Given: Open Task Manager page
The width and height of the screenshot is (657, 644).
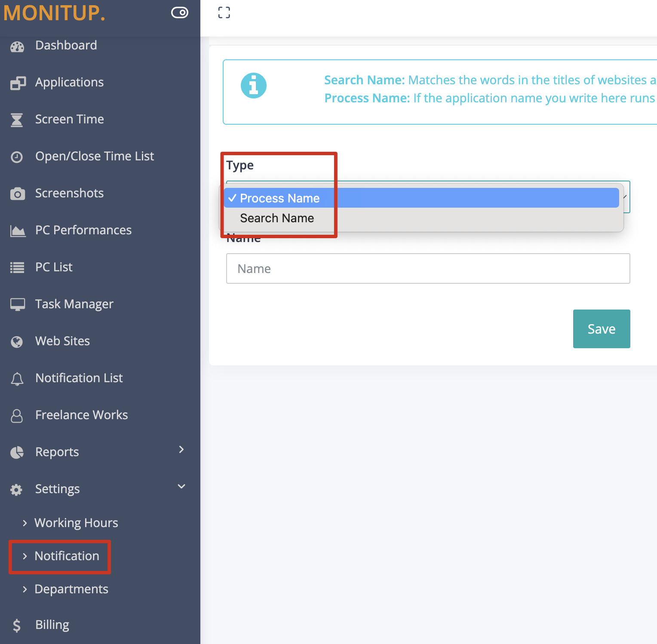Looking at the screenshot, I should tap(74, 304).
